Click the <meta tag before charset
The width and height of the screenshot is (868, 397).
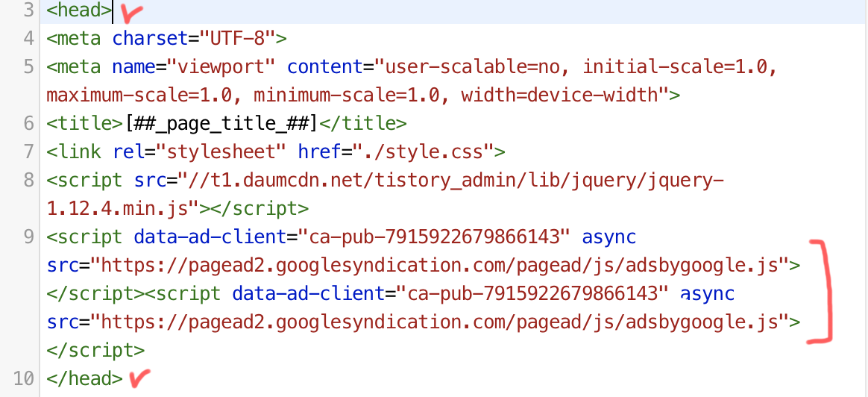(x=74, y=39)
